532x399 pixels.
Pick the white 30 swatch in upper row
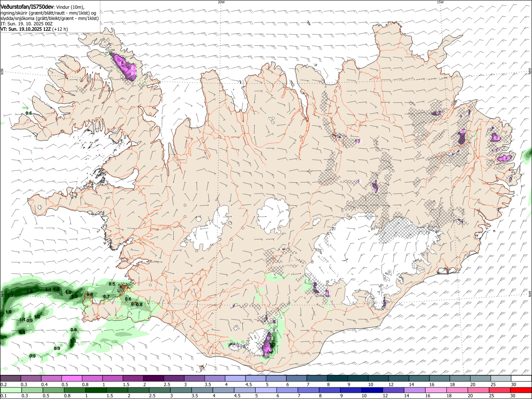pos(522,379)
